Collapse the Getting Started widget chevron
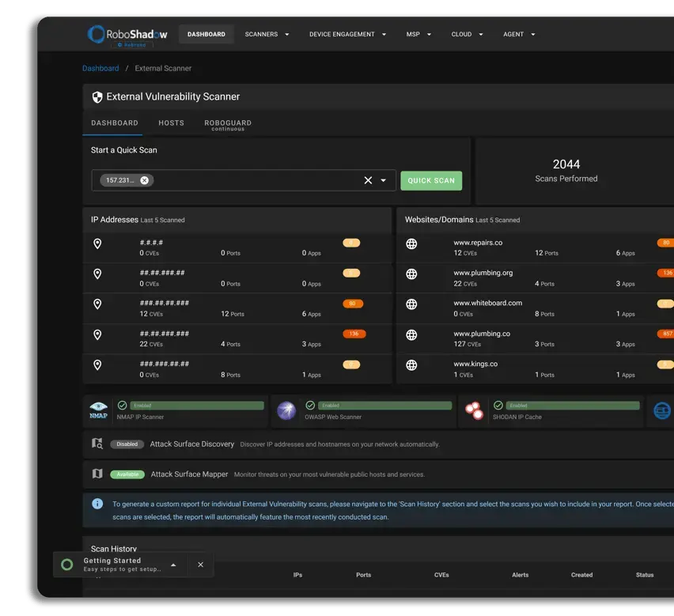This screenshot has width=674, height=616. pos(173,565)
